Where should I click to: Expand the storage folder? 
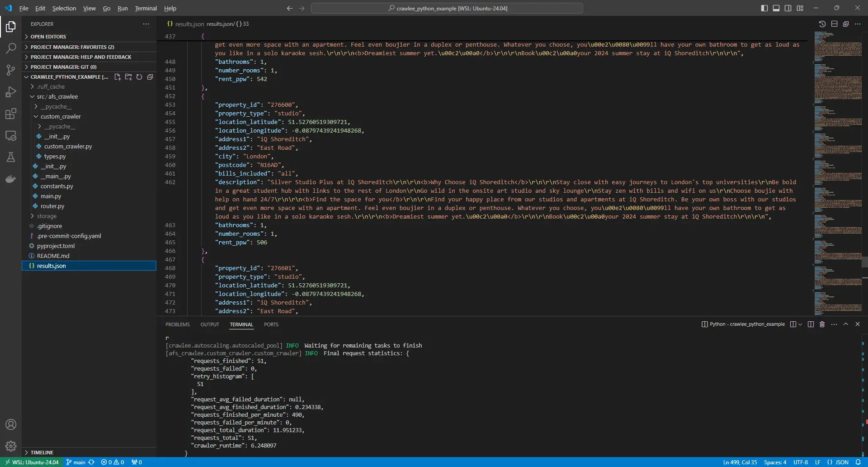(x=47, y=216)
